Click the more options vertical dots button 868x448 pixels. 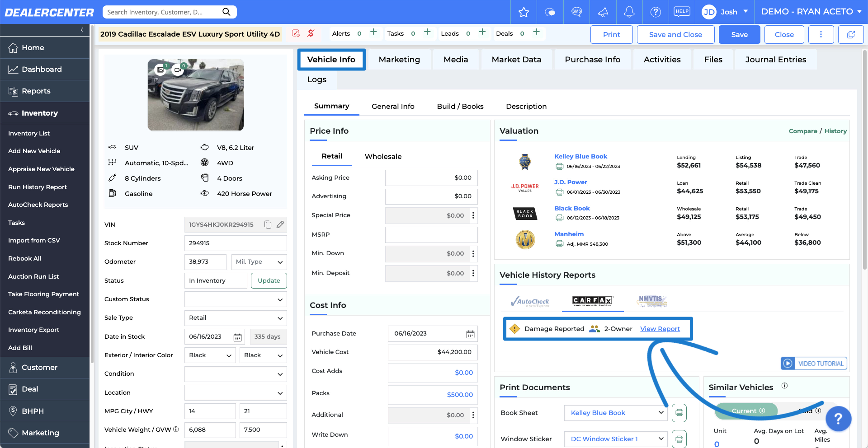pos(821,34)
